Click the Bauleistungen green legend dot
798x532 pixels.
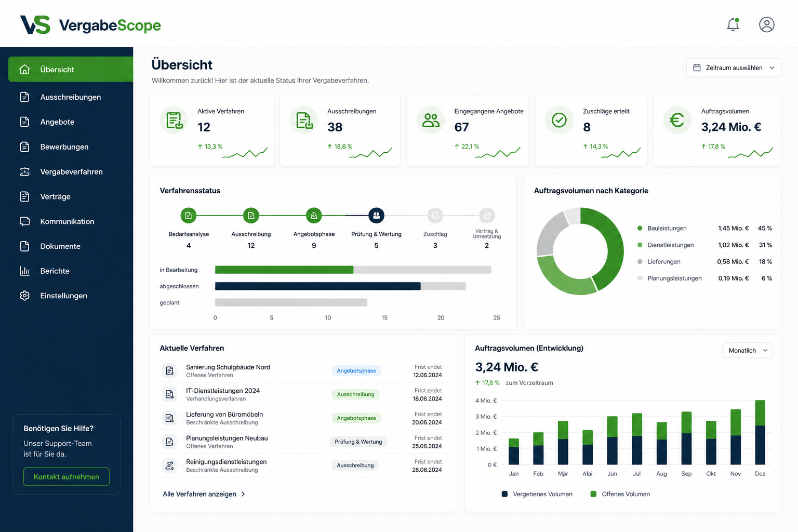(x=640, y=228)
